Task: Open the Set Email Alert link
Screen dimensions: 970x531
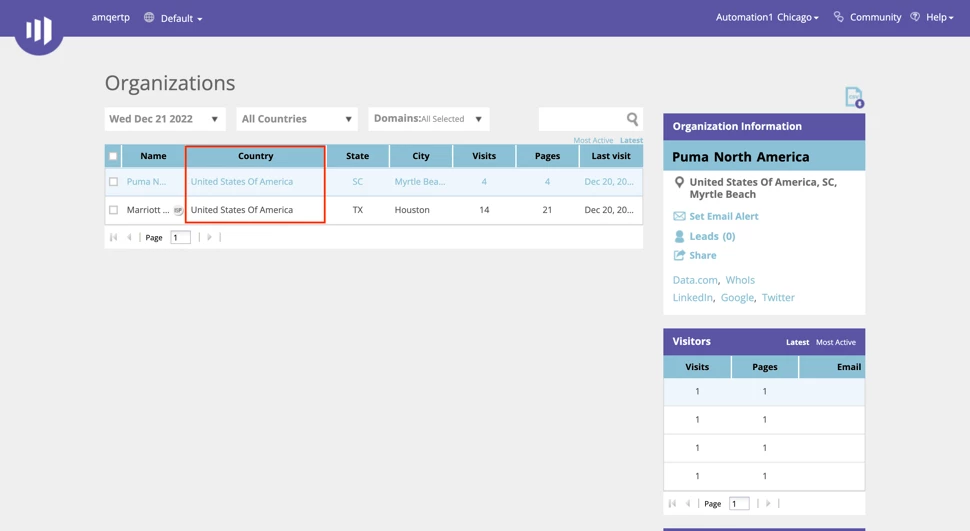Action: point(724,216)
